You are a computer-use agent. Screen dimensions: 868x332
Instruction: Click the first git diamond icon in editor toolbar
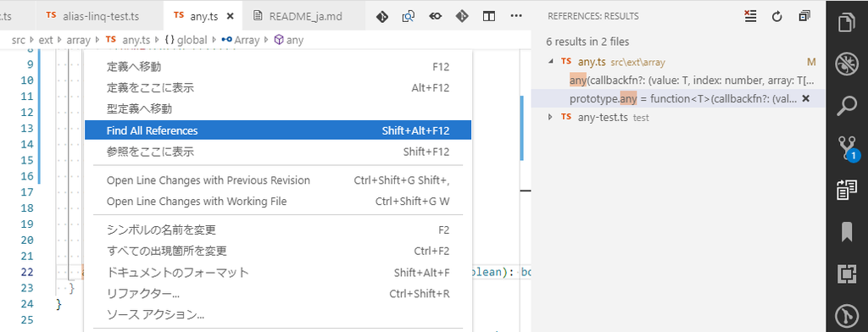382,16
